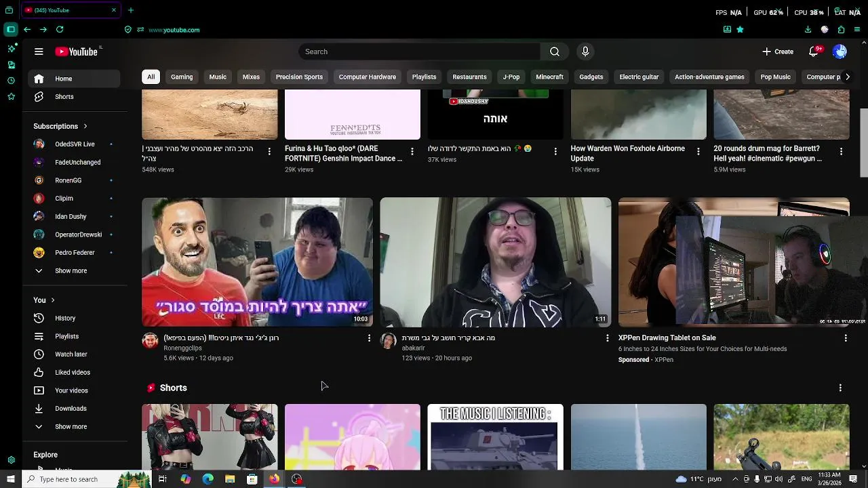Open options for Foxhole Airborne short

pos(698,151)
